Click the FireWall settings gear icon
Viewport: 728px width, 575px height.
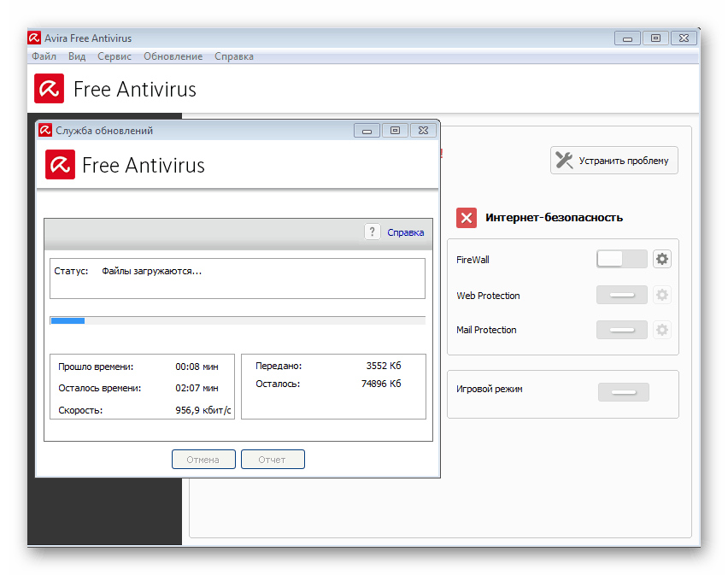click(x=662, y=260)
